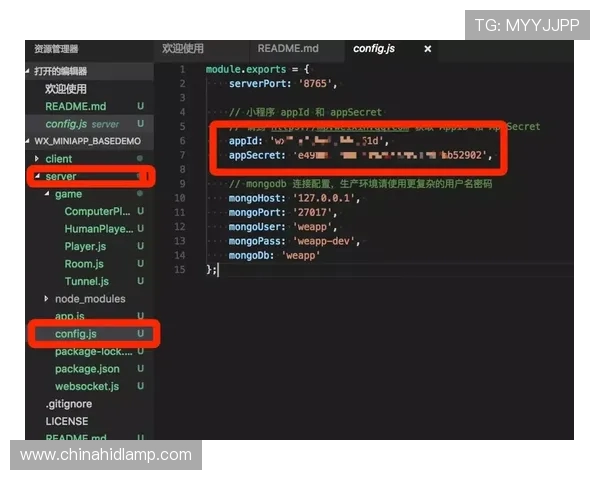The height and width of the screenshot is (480, 600).
Task: Switch to the 欢迎使用 editor tab
Action: (x=183, y=49)
